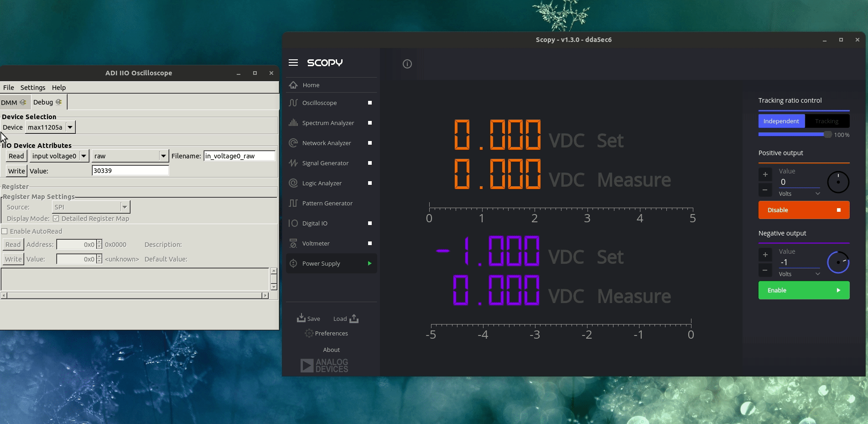This screenshot has width=868, height=424.
Task: Toggle Signal Generator run/stop square
Action: tap(370, 163)
